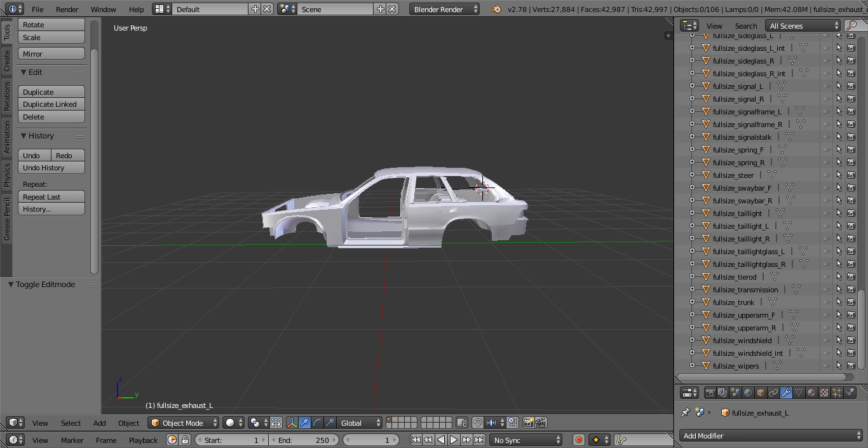Image resolution: width=868 pixels, height=448 pixels.
Task: Open the Scene properties tab icon
Action: [x=735, y=393]
